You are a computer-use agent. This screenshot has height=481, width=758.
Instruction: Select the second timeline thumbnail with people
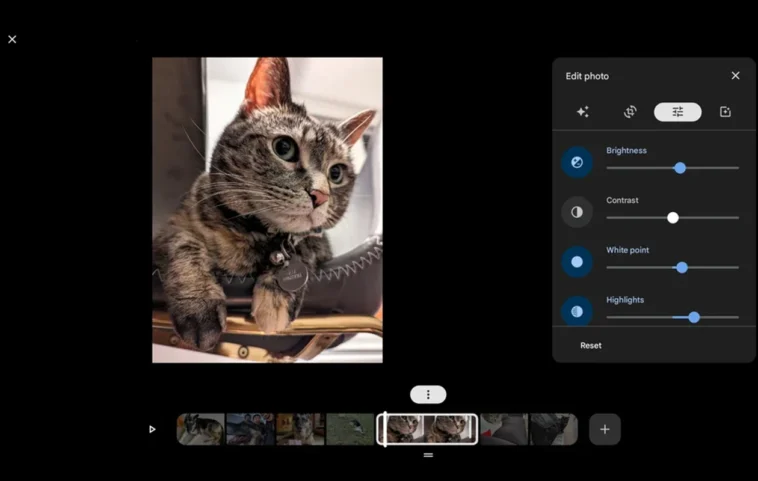250,429
